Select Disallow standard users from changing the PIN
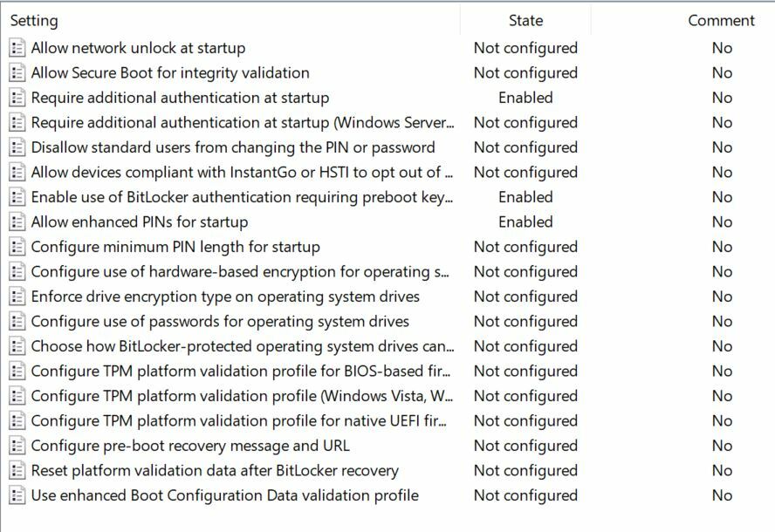 coord(233,147)
